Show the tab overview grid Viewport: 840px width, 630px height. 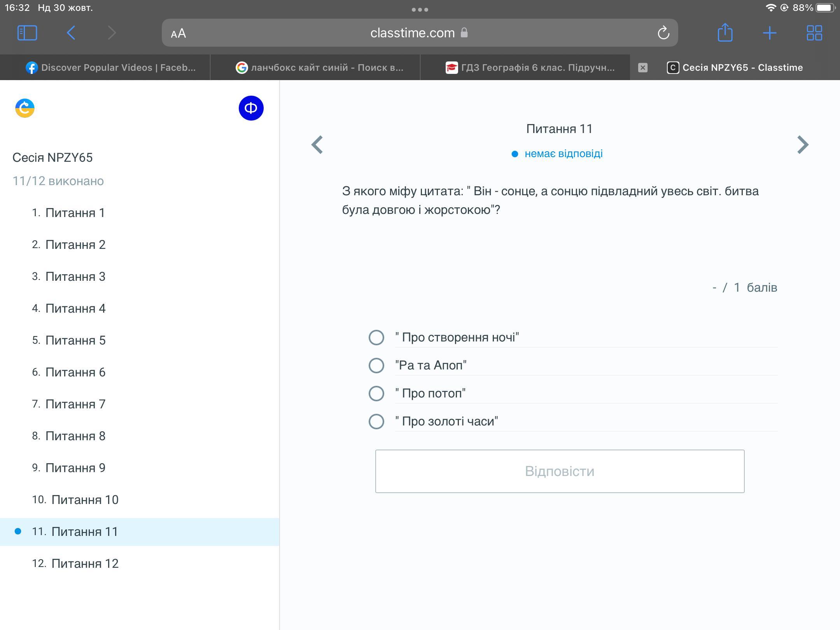click(x=814, y=33)
